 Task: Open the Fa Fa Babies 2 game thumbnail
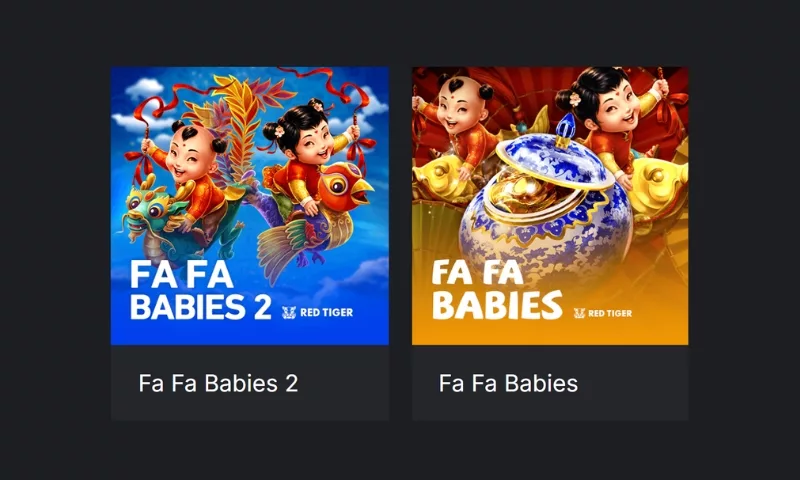click(x=250, y=206)
